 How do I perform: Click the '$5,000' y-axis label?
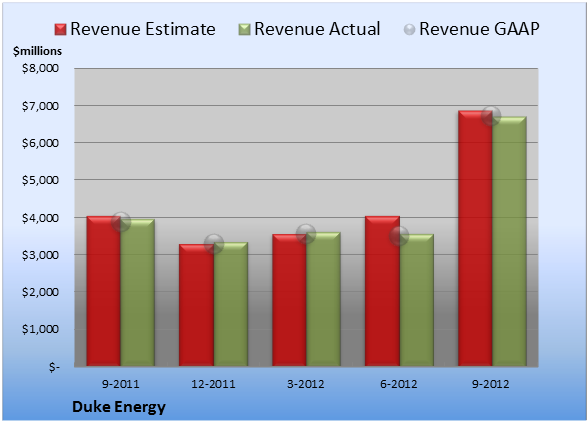click(40, 180)
